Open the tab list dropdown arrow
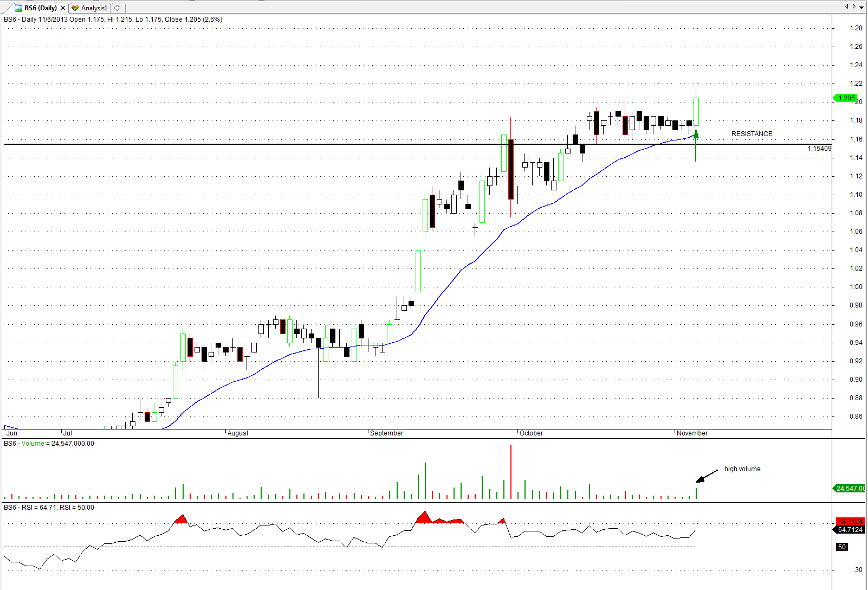The height and width of the screenshot is (590, 868). click(x=861, y=7)
